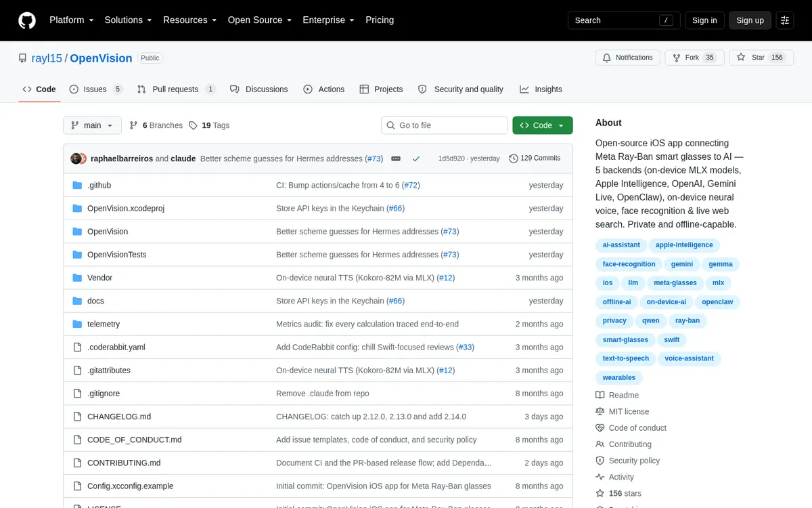Click the pulse icon beside Activity
The width and height of the screenshot is (812, 508).
tap(600, 477)
